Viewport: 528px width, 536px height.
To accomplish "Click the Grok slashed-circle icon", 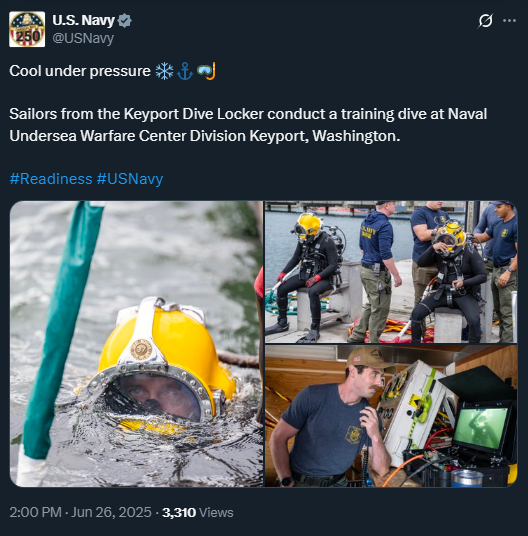I will (x=485, y=21).
